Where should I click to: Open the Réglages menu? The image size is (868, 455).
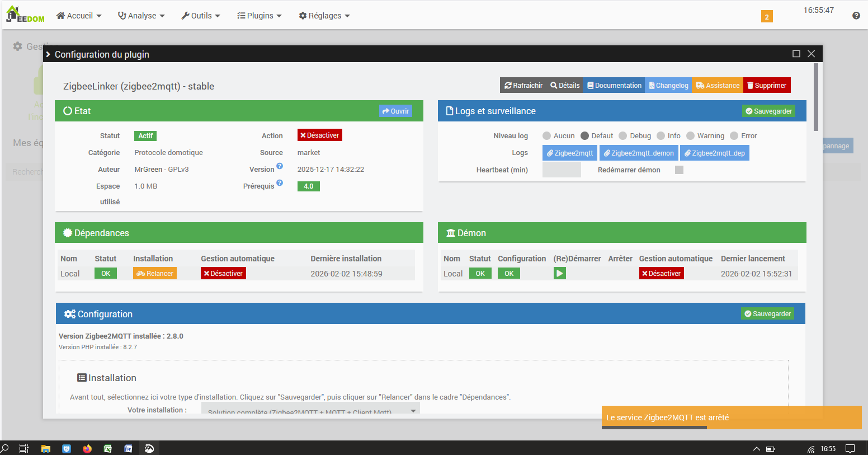324,16
